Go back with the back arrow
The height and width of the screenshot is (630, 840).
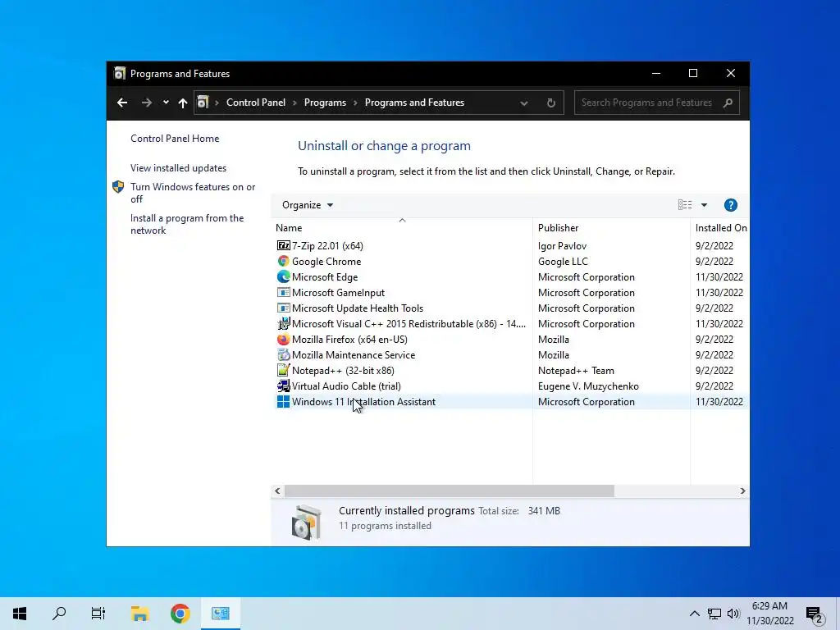point(122,103)
